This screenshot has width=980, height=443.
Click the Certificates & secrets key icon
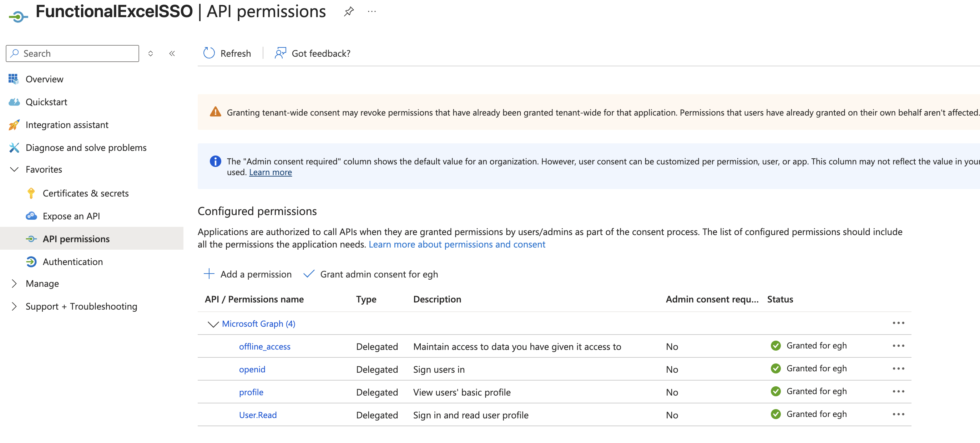[31, 193]
